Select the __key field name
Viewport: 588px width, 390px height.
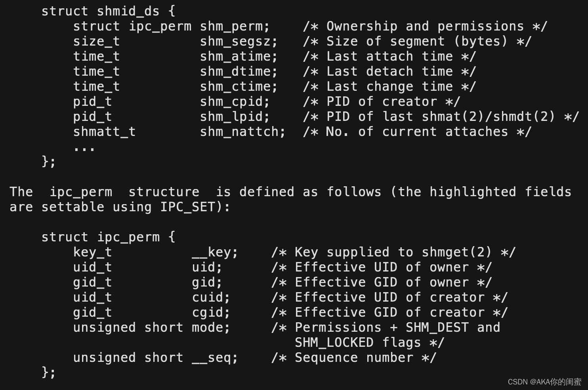pyautogui.click(x=215, y=252)
